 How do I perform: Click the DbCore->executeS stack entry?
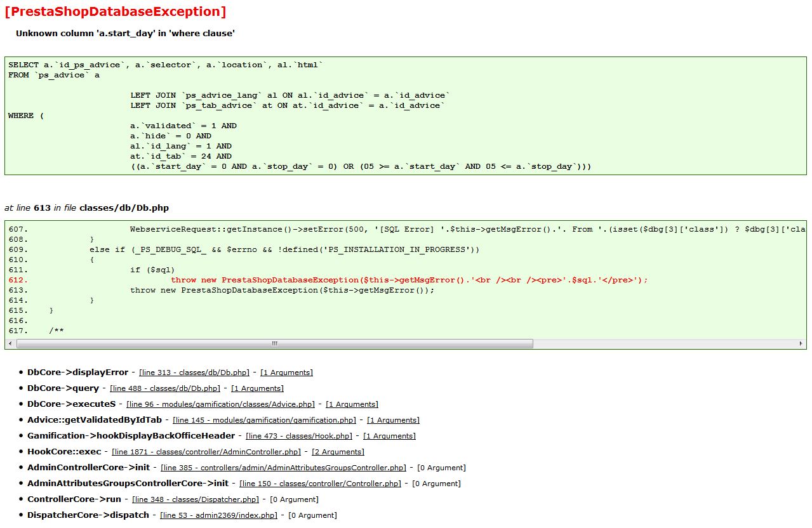click(x=71, y=404)
